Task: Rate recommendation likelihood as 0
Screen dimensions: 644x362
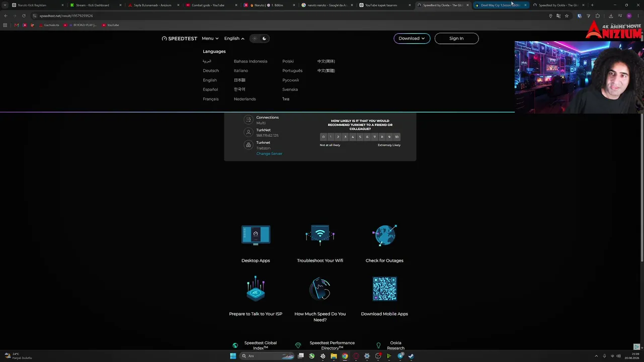Action: click(x=324, y=137)
